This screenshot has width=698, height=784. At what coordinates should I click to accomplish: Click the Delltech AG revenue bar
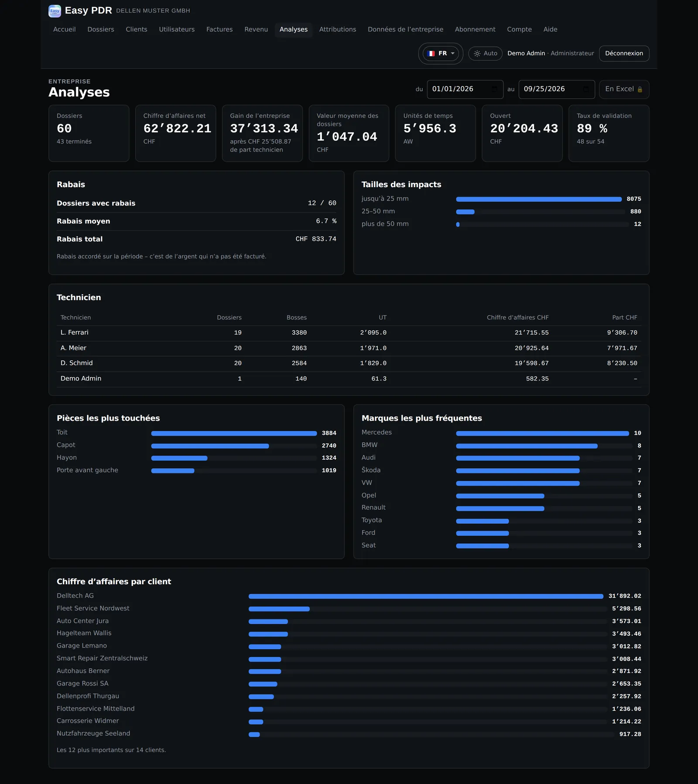coord(426,596)
